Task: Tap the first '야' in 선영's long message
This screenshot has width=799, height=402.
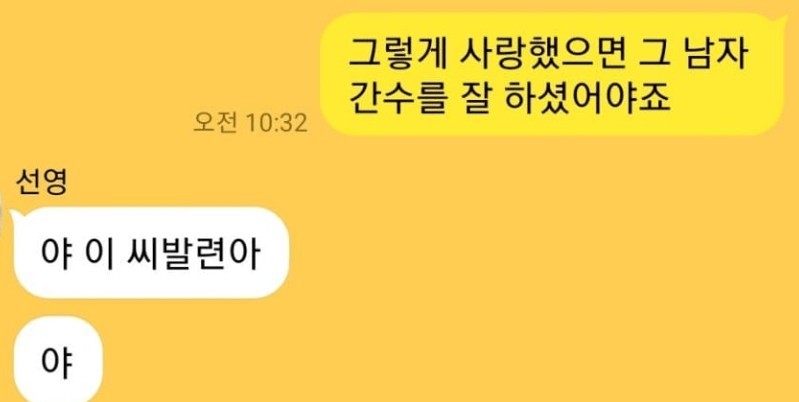Action: [55, 253]
